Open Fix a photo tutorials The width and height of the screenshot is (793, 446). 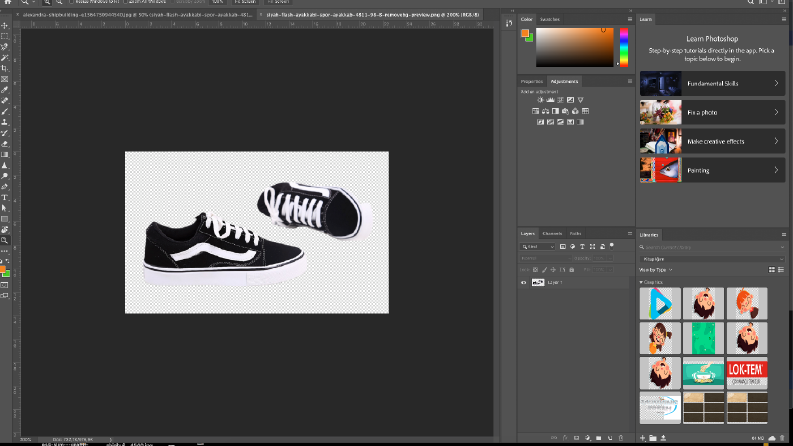[x=712, y=112]
